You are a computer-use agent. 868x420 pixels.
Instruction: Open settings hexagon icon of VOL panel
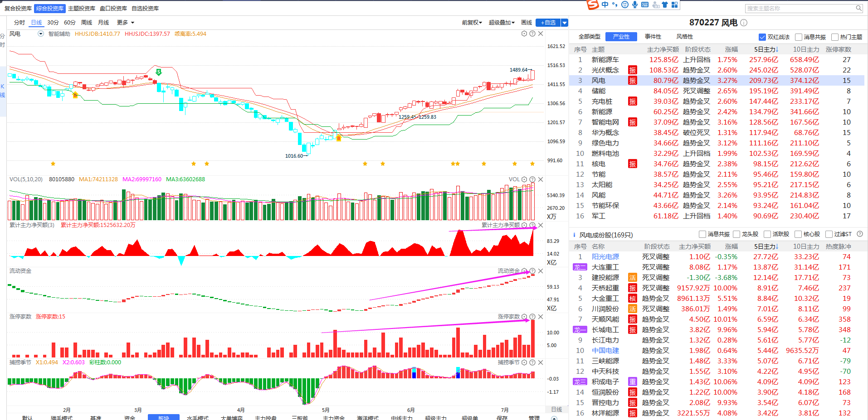point(524,179)
